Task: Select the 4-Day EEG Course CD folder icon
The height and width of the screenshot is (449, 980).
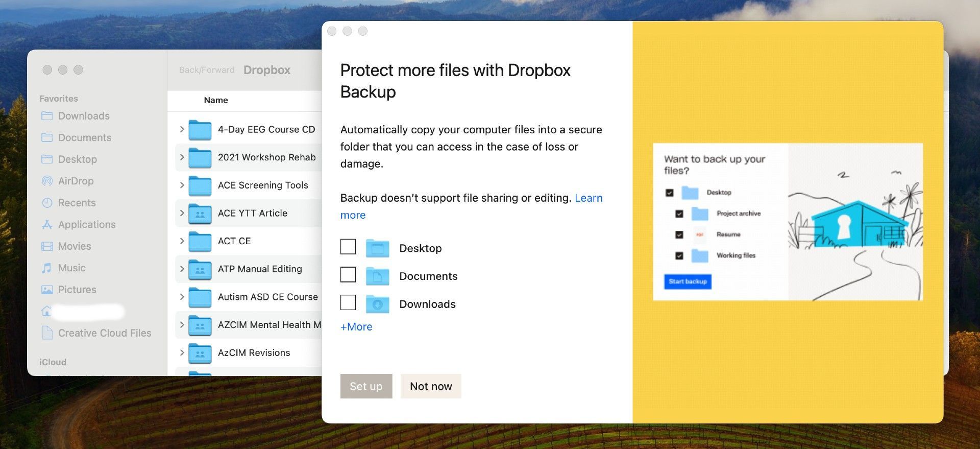Action: coord(200,130)
